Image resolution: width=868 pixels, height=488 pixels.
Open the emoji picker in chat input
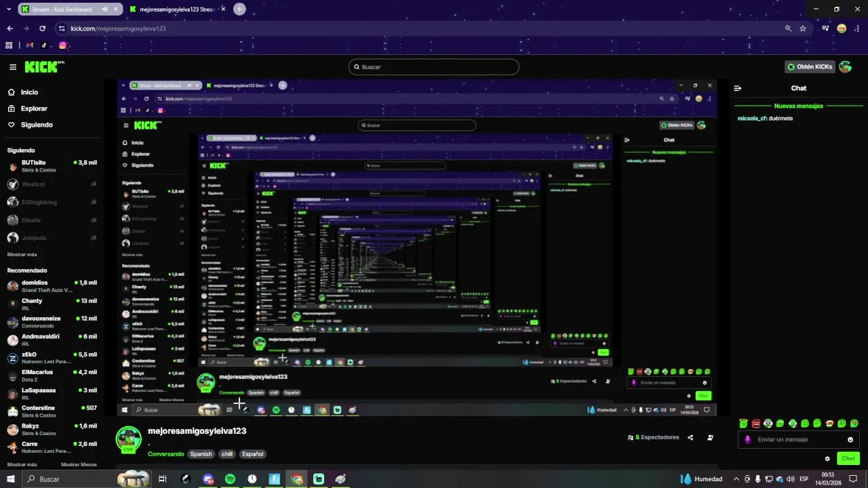click(x=850, y=440)
